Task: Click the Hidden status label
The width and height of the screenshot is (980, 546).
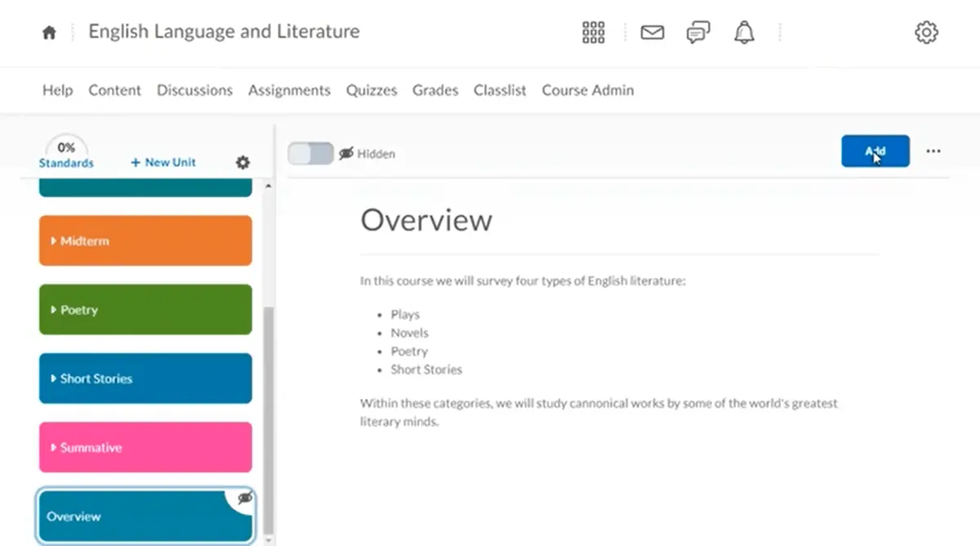Action: tap(376, 154)
